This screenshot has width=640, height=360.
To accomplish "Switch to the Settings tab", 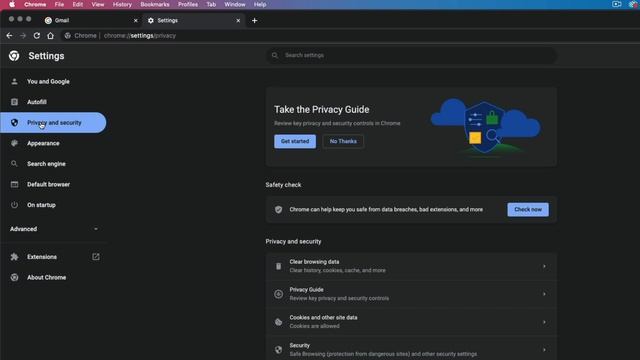I will click(193, 20).
